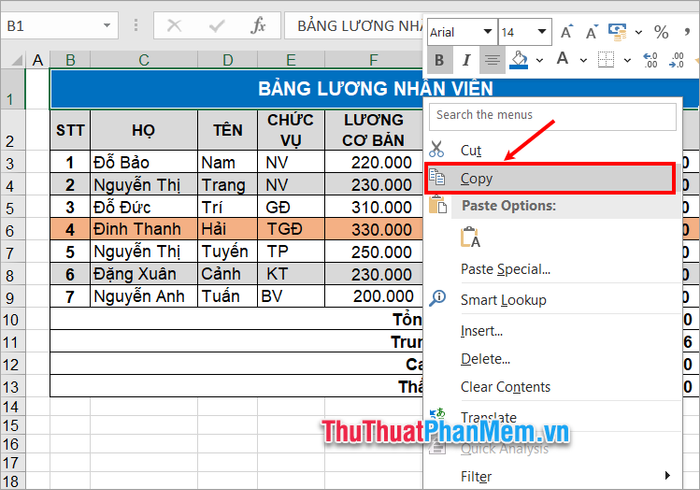Screen dimensions: 700x490
Task: Choose Copy from the context menu
Action: (476, 179)
